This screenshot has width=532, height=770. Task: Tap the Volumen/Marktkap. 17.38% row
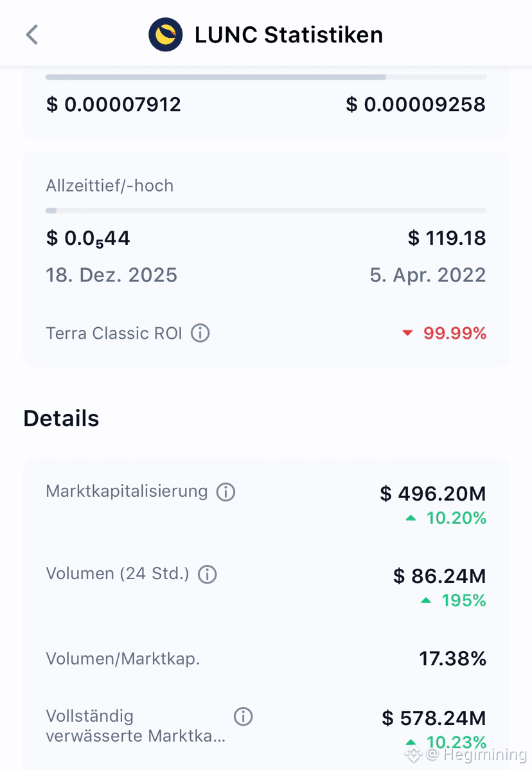point(266,659)
